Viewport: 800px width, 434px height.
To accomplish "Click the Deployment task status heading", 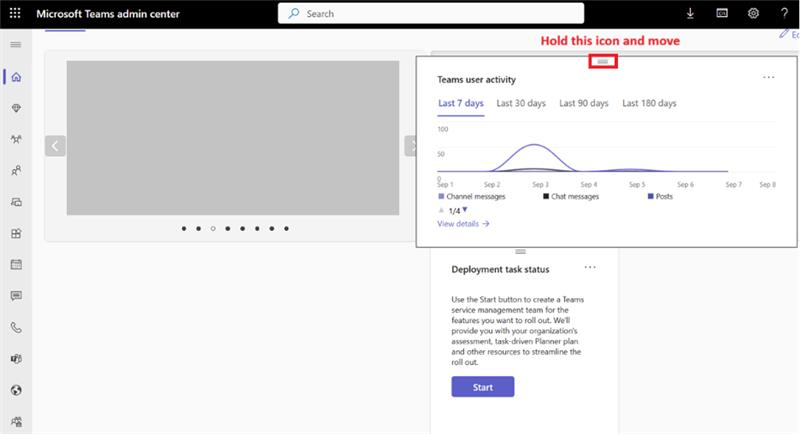I will [x=501, y=269].
